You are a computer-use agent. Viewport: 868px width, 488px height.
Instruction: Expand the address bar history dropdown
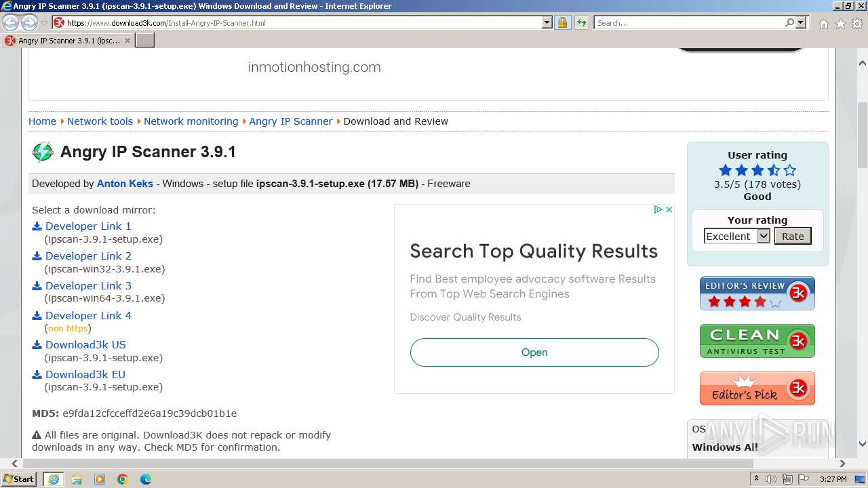point(547,22)
